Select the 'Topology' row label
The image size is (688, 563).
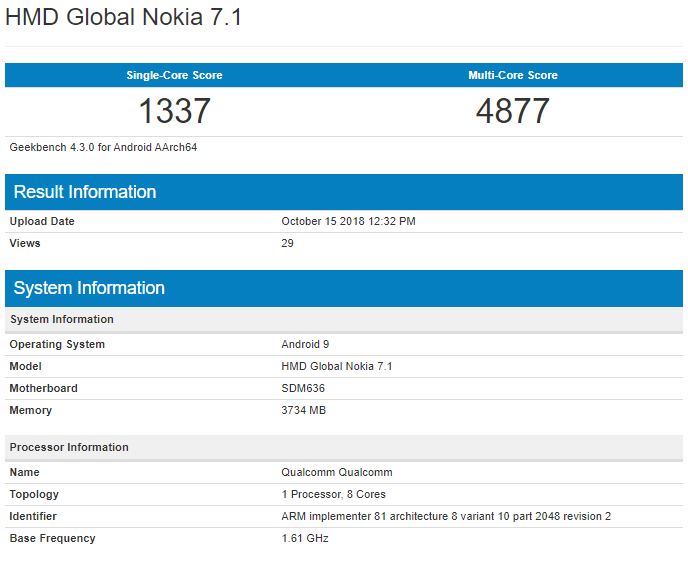click(34, 495)
